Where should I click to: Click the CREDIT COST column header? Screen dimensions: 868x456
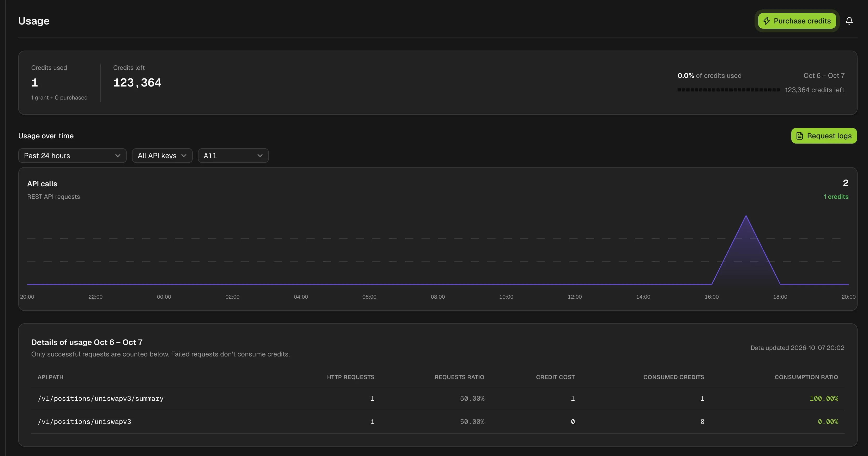click(x=555, y=377)
